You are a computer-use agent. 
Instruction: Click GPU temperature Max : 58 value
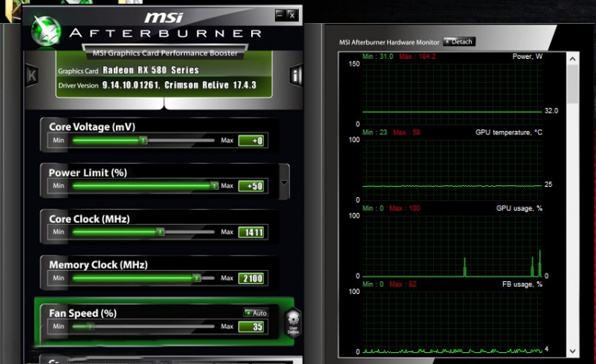click(x=406, y=132)
